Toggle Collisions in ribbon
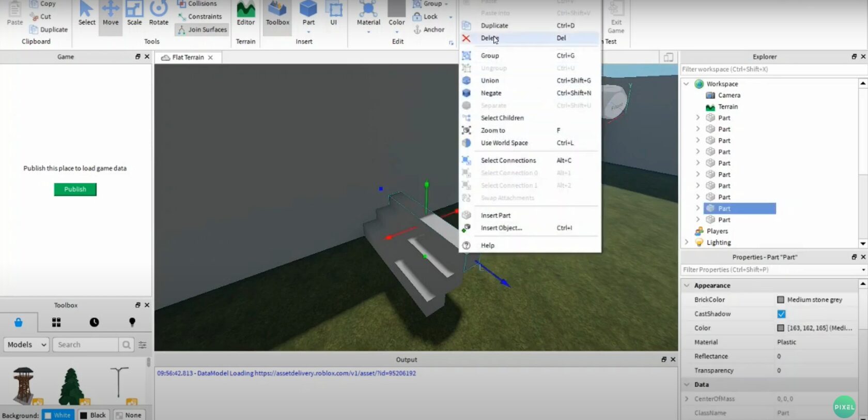The image size is (868, 420). (197, 4)
